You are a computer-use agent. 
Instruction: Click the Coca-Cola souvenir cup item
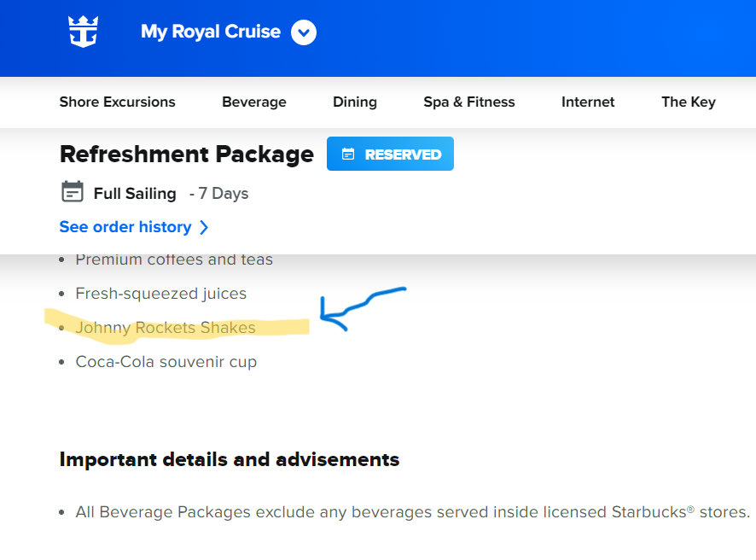point(166,362)
